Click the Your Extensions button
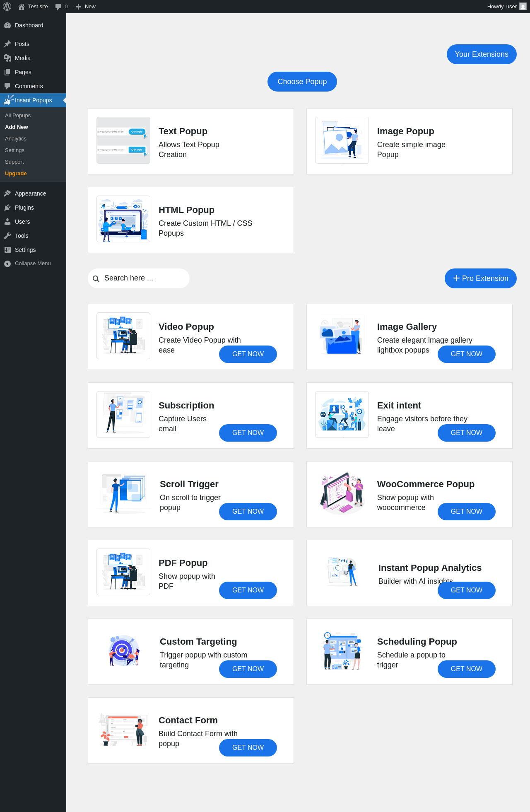The image size is (530, 812). point(482,54)
